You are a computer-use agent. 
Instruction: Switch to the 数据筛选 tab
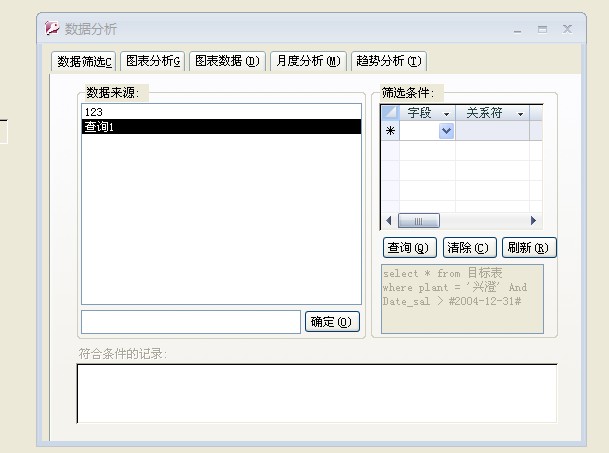(84, 61)
